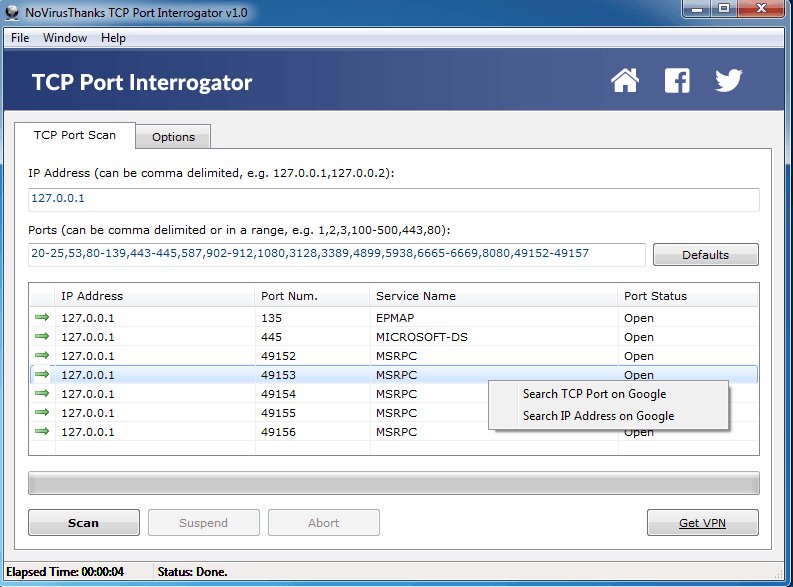Click the Status: Done. status bar entry
This screenshot has width=793, height=587.
tap(192, 572)
